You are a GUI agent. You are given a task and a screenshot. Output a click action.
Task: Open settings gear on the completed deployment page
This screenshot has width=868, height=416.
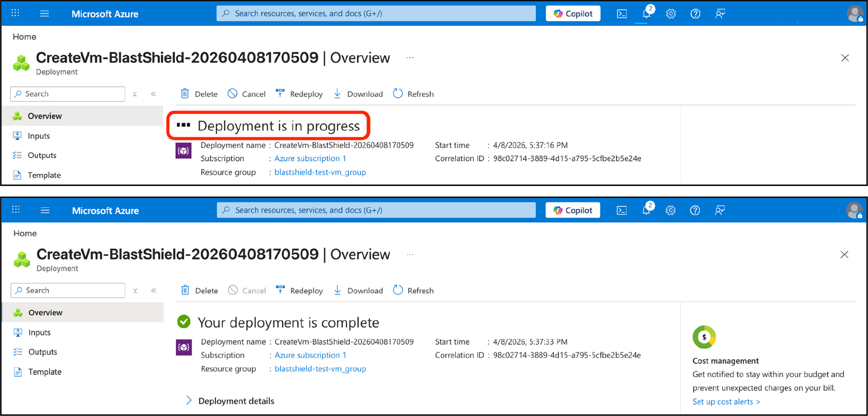point(671,210)
